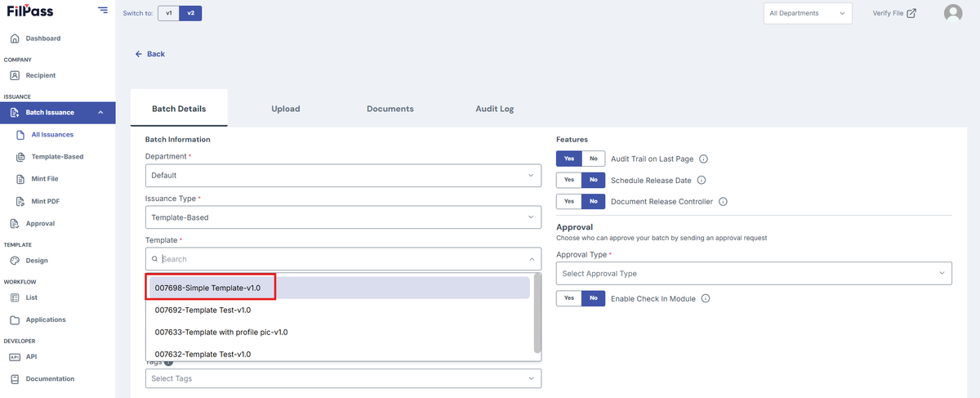Click the Design palette icon
Viewport: 980px width, 398px height.
point(15,261)
